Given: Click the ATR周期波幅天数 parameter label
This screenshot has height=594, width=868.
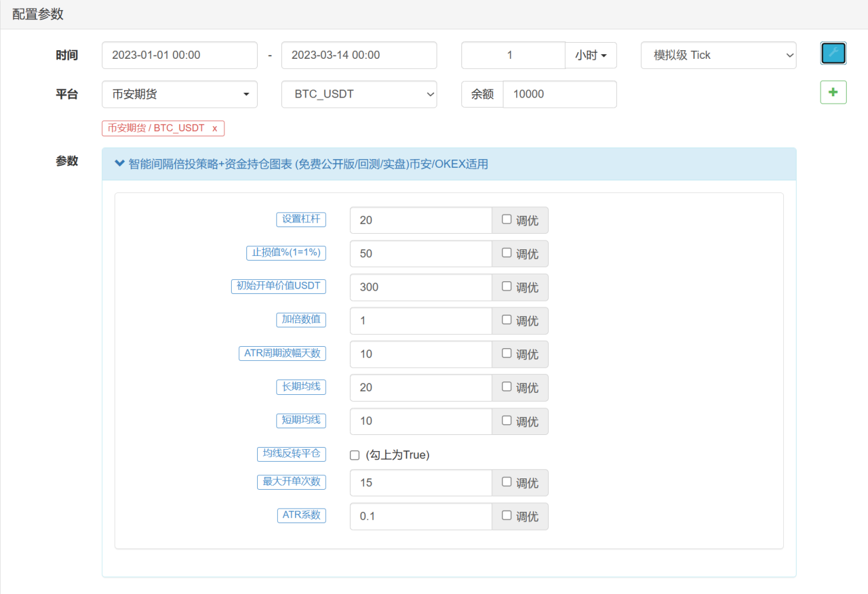Looking at the screenshot, I should [282, 353].
